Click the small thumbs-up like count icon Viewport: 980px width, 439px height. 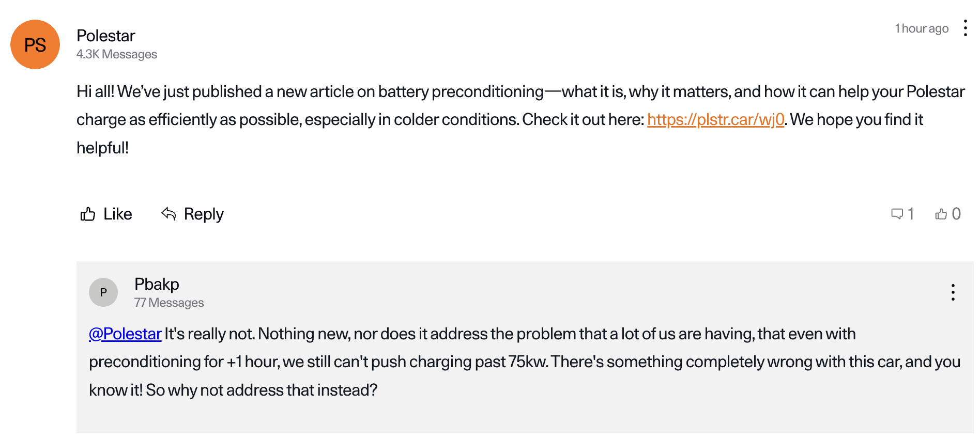(941, 214)
